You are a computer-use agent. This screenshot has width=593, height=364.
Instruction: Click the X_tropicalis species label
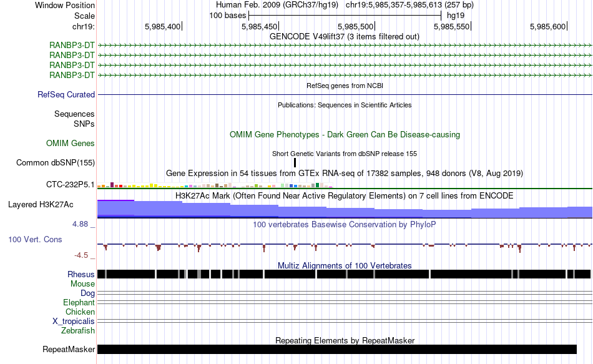click(x=74, y=322)
